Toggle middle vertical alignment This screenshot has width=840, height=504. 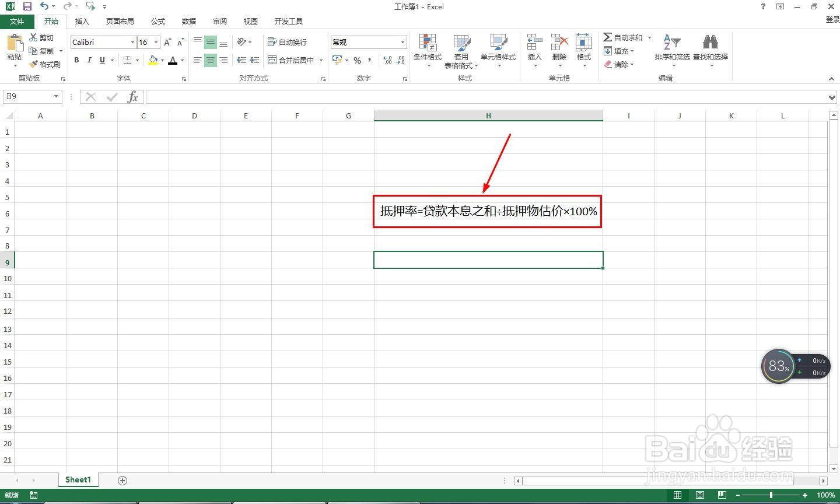(x=211, y=42)
